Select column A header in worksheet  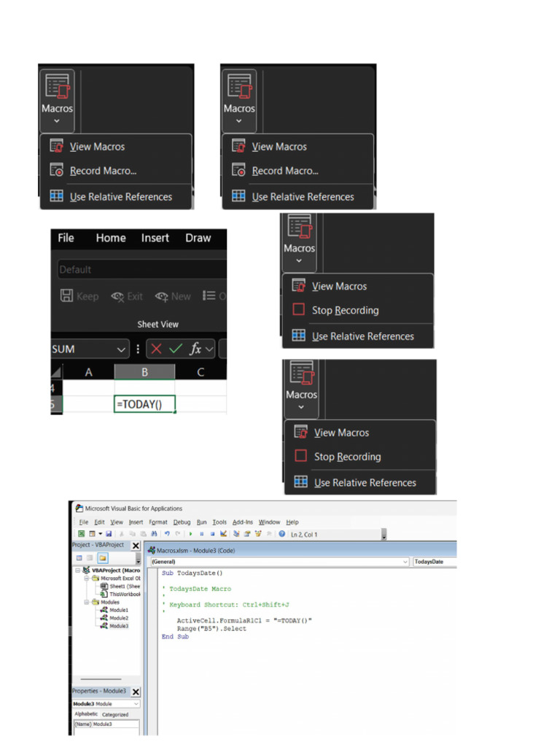pos(88,372)
